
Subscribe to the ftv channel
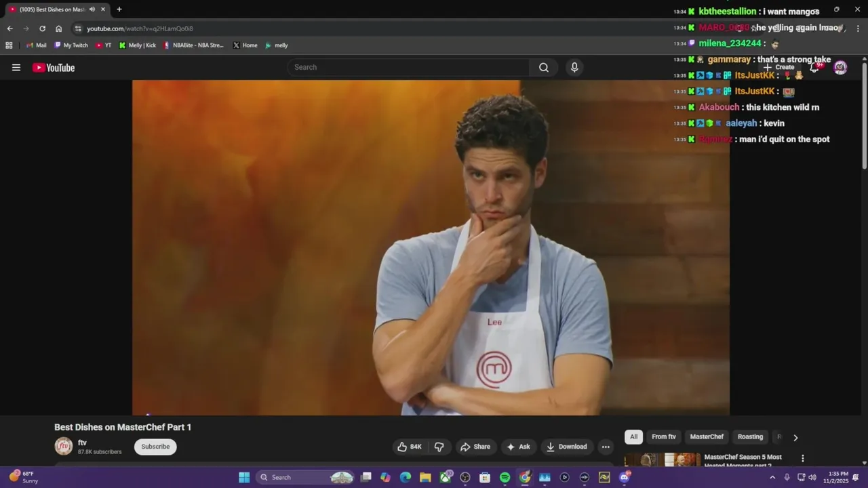(155, 447)
